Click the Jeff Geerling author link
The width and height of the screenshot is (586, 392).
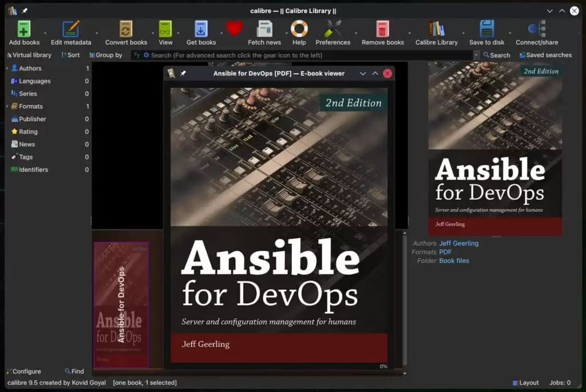pyautogui.click(x=458, y=243)
